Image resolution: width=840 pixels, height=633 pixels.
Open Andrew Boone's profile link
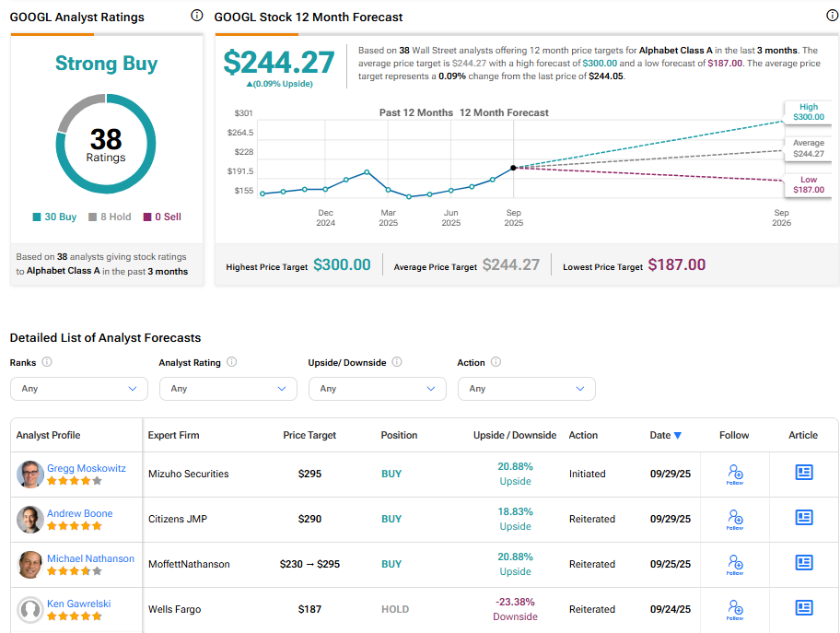(x=80, y=513)
